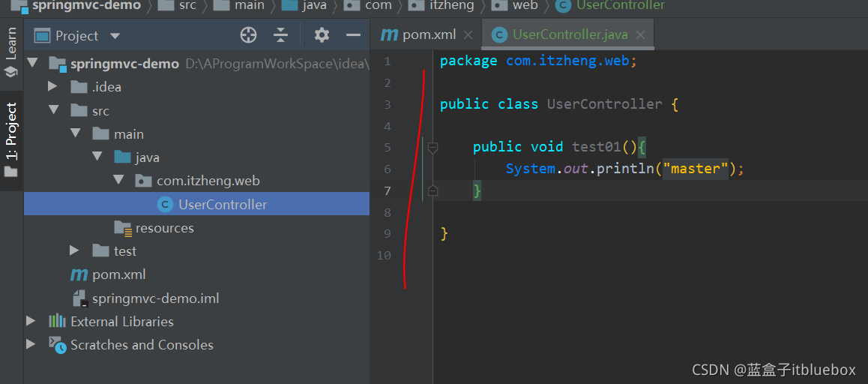The image size is (868, 384).
Task: Open pom.xml from the project tree
Action: (119, 274)
